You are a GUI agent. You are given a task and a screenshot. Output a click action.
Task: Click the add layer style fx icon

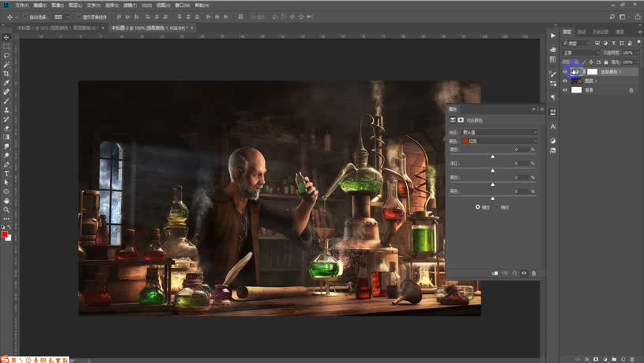[586, 359]
